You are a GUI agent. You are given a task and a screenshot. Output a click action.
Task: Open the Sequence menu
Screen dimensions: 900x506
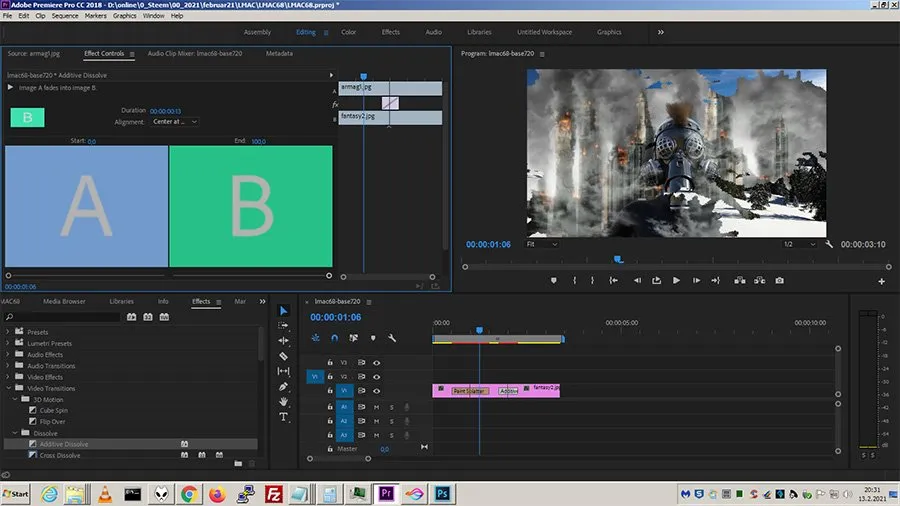pyautogui.click(x=65, y=16)
